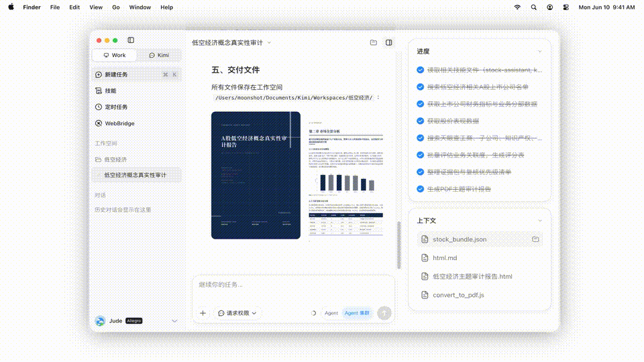Open 技能 skills icon in sidebar
Viewport: 644px width, 362px height.
(x=99, y=90)
